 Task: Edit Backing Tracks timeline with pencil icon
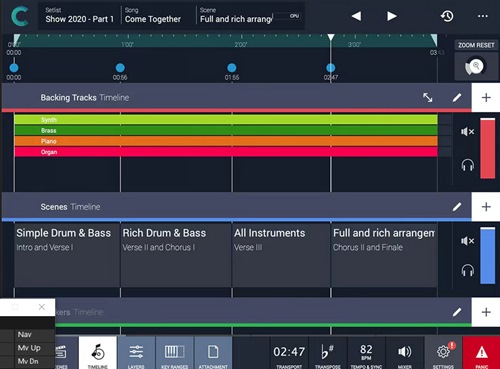tap(457, 97)
